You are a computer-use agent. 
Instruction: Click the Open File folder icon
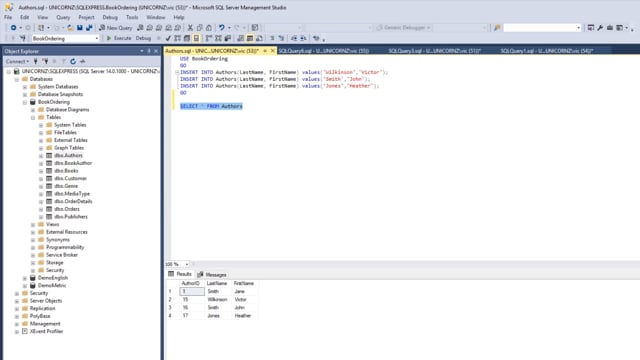71,28
